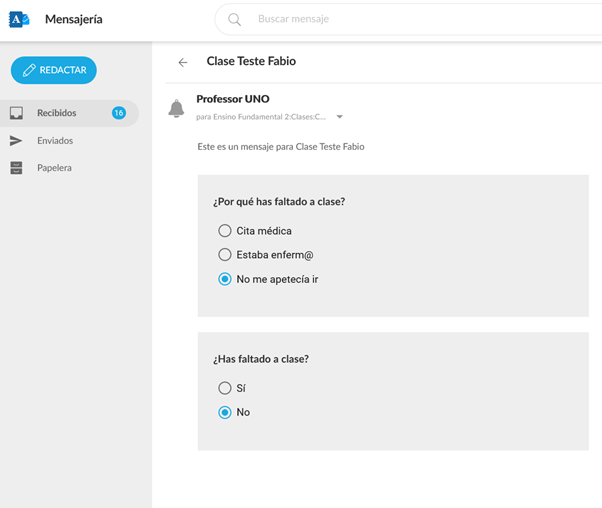Image resolution: width=602 pixels, height=508 pixels.
Task: Expand the recipients dropdown arrow
Action: tap(340, 117)
